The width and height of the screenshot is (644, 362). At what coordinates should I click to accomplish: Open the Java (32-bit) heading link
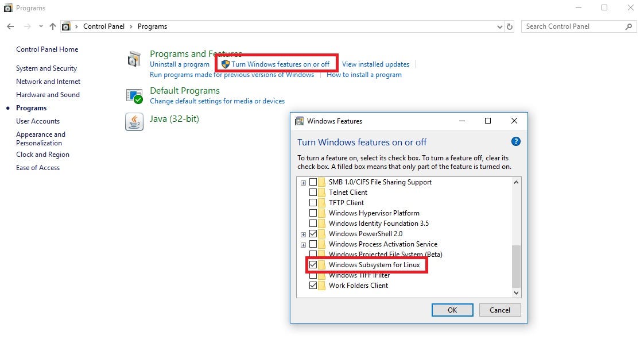[174, 119]
